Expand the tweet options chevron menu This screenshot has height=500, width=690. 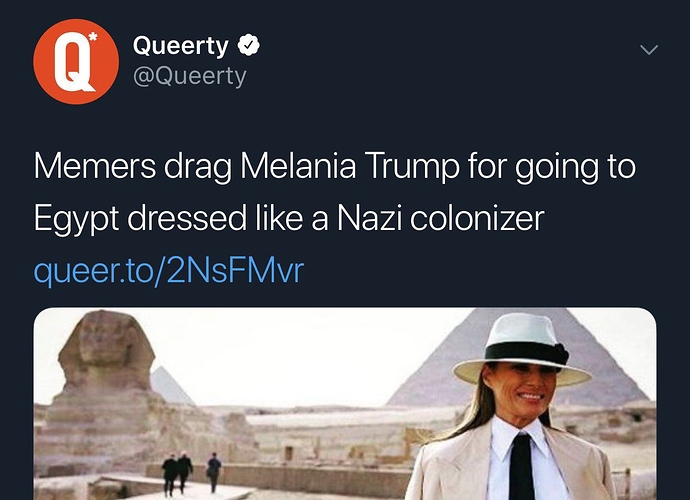pyautogui.click(x=649, y=50)
